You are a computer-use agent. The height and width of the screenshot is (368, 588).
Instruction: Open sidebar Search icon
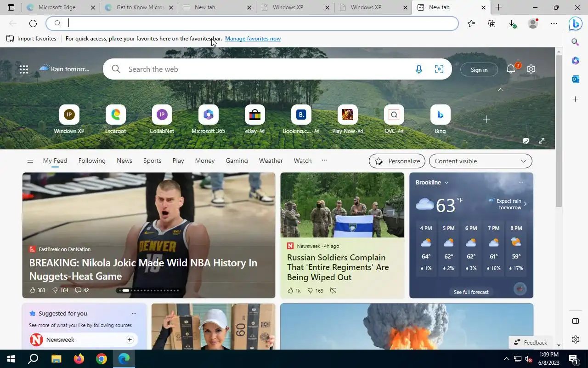(575, 42)
